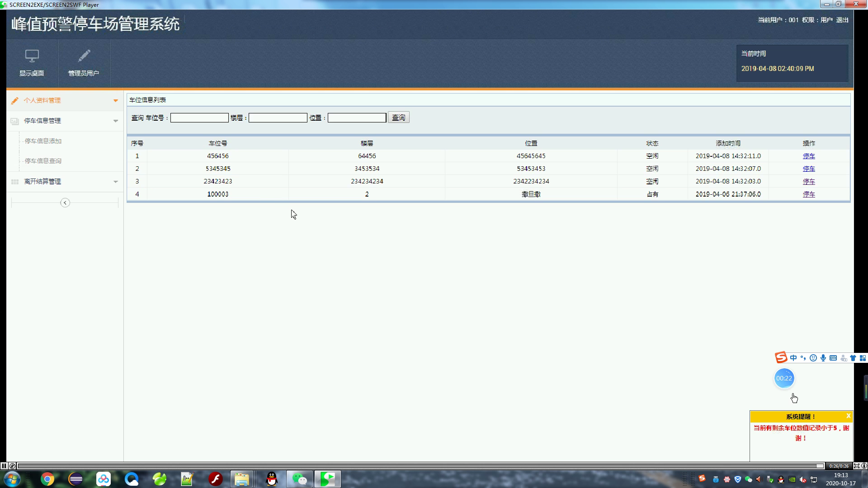Click the grid icon beside 离开结算管理
Screen dimensions: 868x488
pyautogui.click(x=15, y=182)
